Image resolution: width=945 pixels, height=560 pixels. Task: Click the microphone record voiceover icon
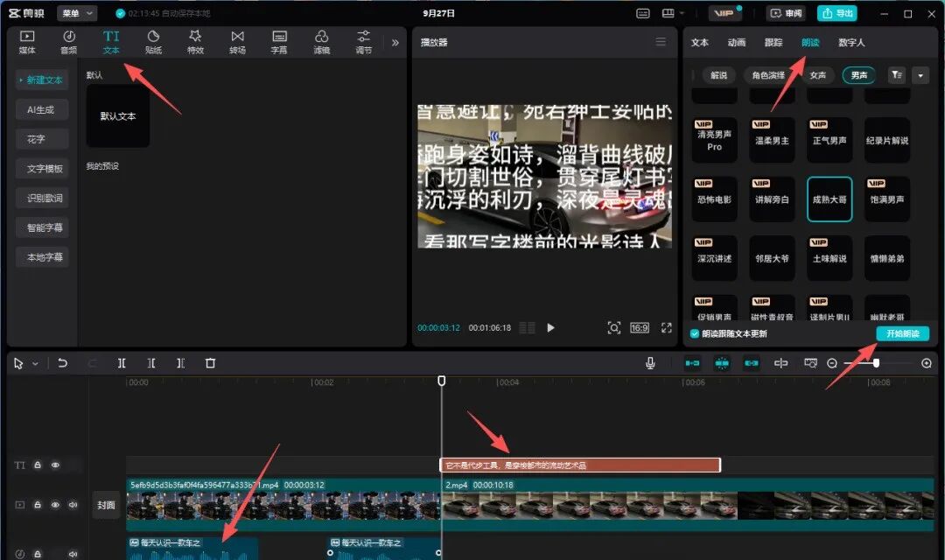(x=650, y=363)
